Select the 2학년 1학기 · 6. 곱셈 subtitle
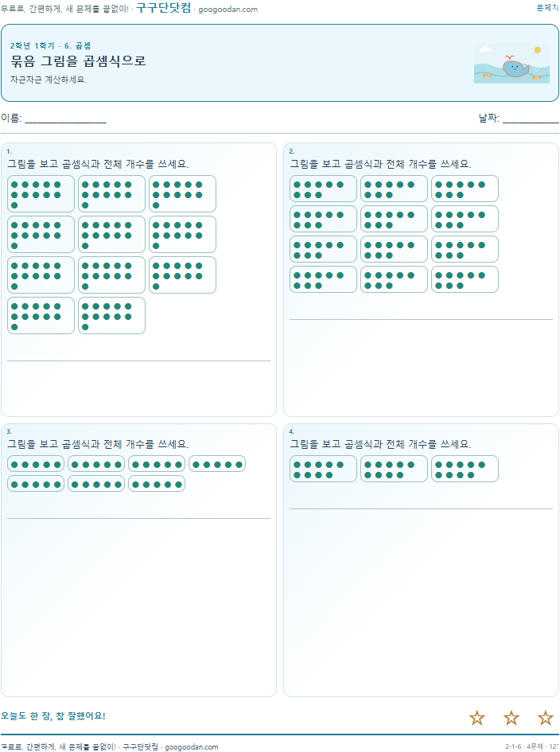Screen dimensions: 560x752 point(50,45)
